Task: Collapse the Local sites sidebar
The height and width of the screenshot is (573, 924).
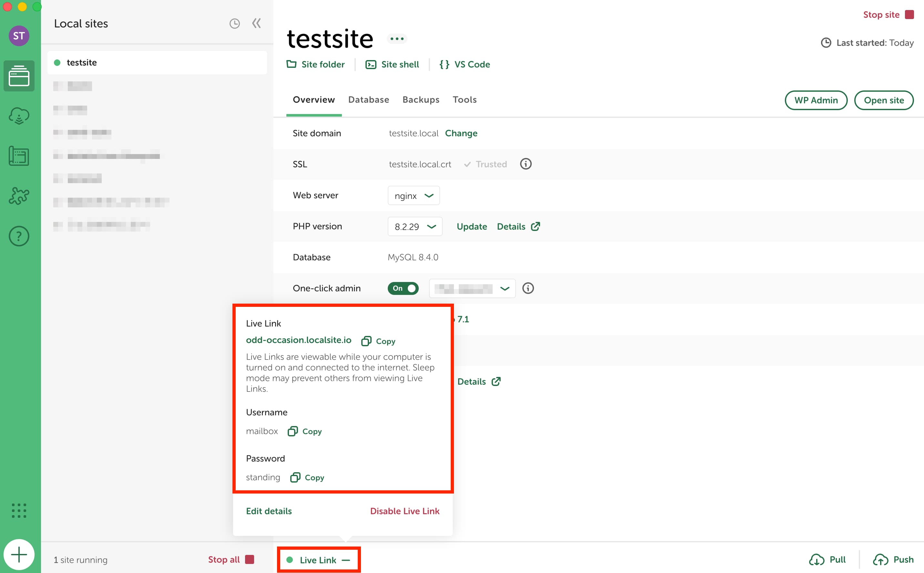Action: click(256, 24)
